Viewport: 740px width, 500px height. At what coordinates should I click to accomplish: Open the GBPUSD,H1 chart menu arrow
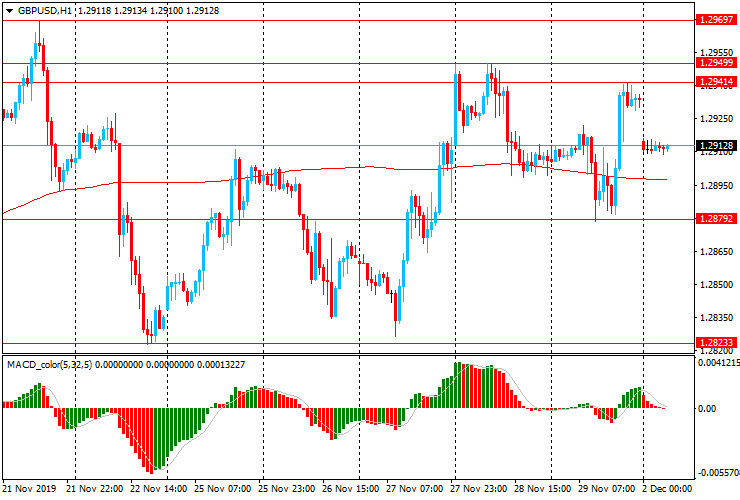pos(9,11)
